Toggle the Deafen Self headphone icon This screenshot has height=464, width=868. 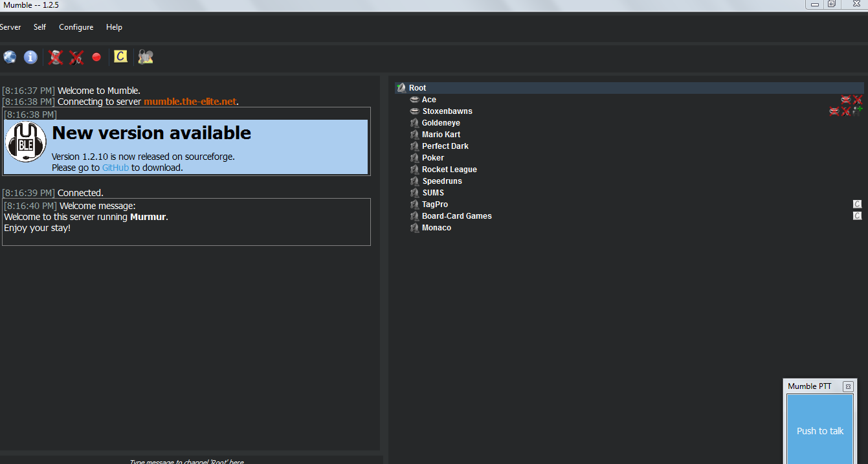point(76,57)
